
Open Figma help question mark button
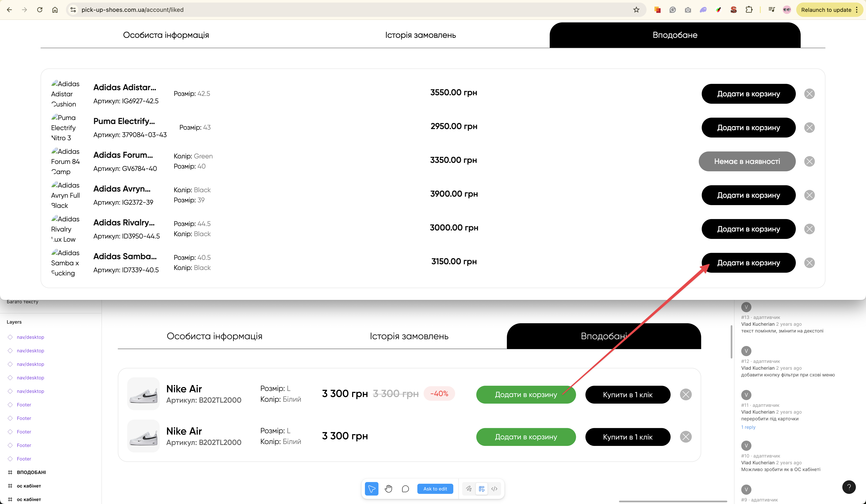pyautogui.click(x=848, y=487)
